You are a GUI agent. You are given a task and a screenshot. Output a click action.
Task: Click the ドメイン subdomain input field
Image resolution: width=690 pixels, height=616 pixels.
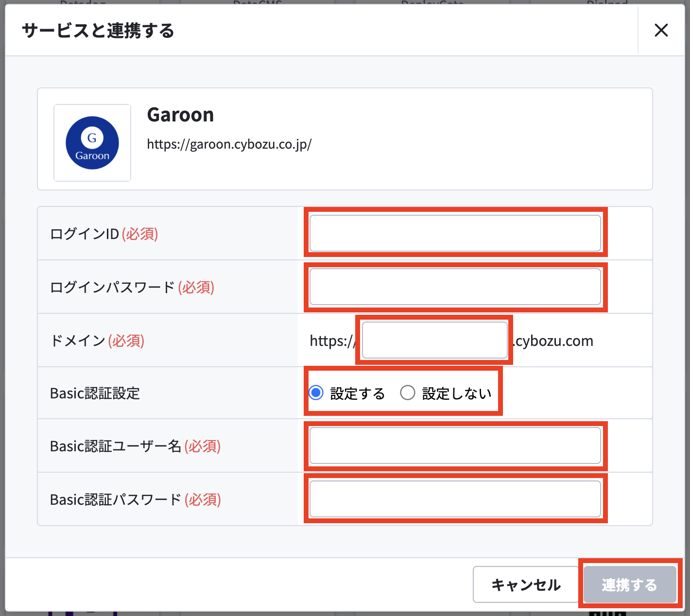(435, 340)
